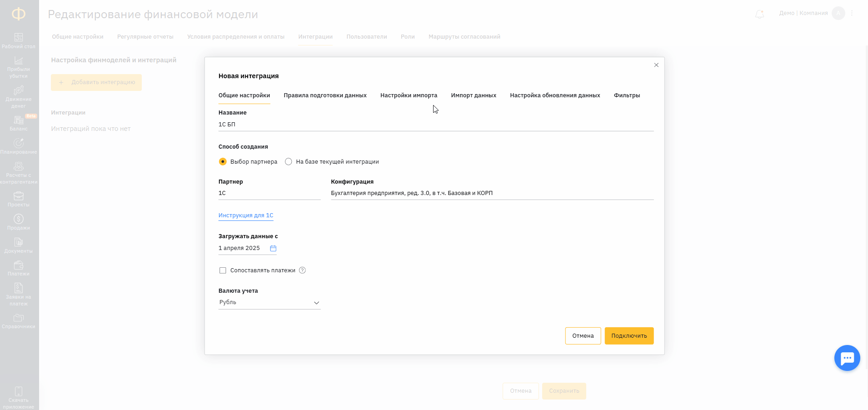Click the app logo in the top left
This screenshot has height=410, width=868.
pyautogui.click(x=19, y=14)
